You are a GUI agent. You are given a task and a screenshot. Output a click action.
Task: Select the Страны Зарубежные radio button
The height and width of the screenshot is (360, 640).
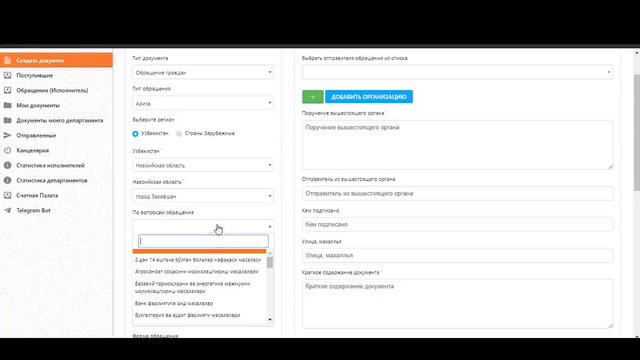coord(179,133)
